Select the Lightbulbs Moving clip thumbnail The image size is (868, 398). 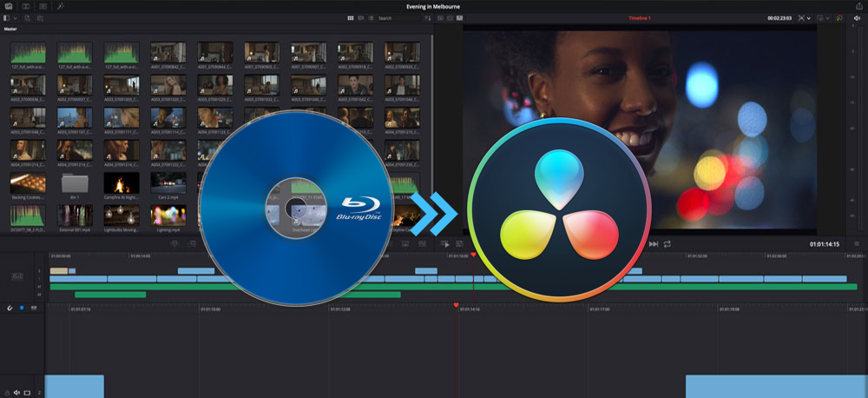click(x=122, y=215)
